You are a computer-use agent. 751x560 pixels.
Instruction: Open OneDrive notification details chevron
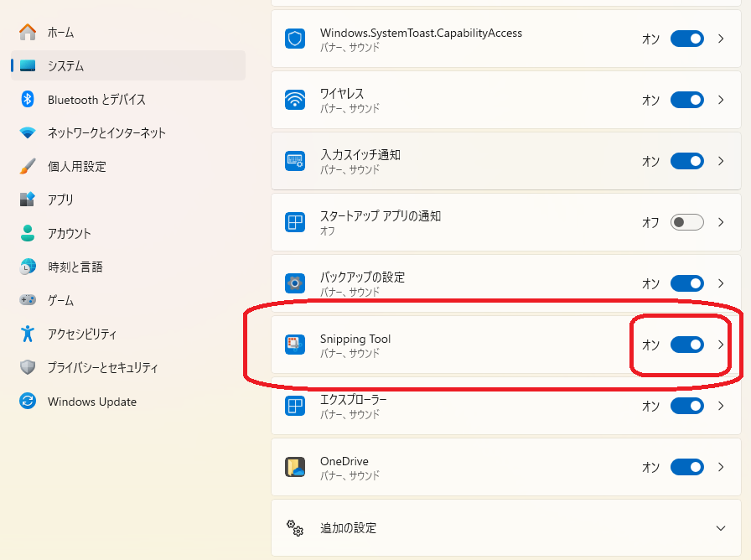tap(721, 467)
